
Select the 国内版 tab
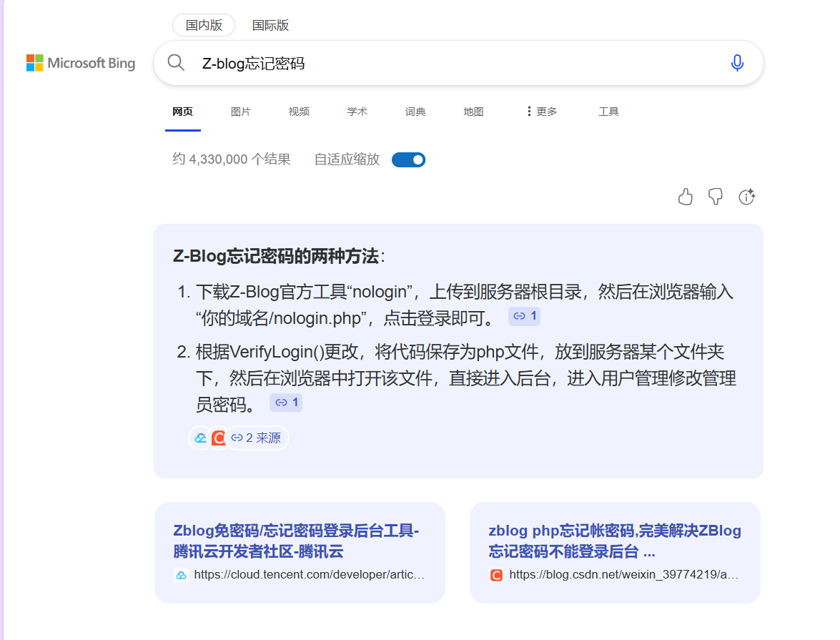[x=204, y=25]
